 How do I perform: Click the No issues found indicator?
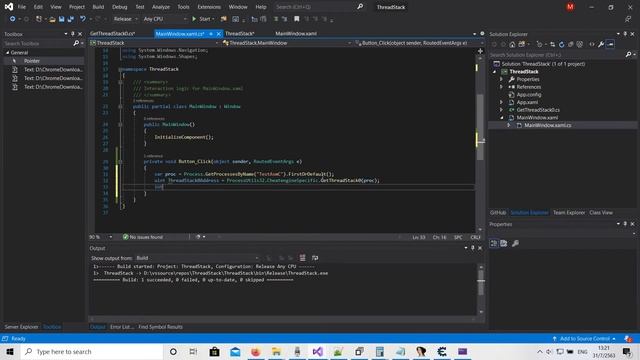(143, 237)
